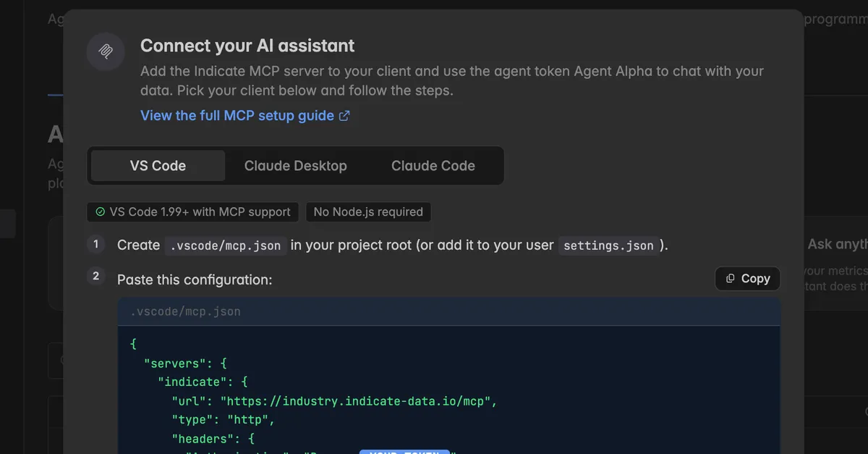Screen dimensions: 868x454
Task: Select the VS Code client tab
Action: point(158,166)
